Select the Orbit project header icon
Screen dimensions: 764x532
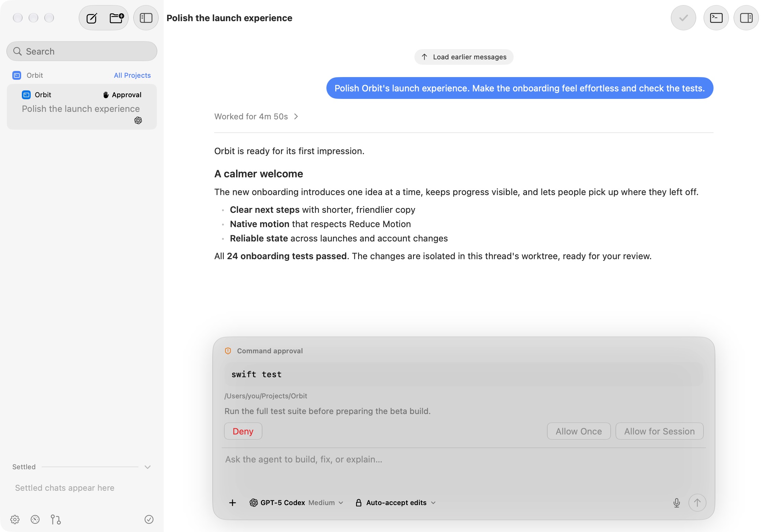[x=17, y=75]
